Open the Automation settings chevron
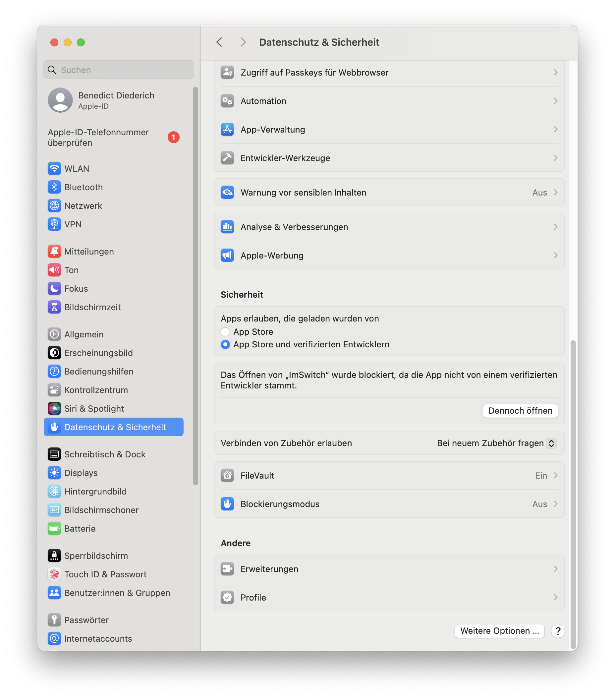The image size is (615, 700). [555, 101]
